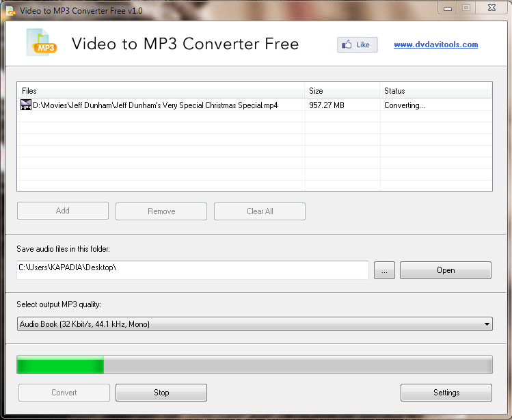Click the Audio Book quality combo box text
This screenshot has width=512, height=420.
click(x=85, y=324)
